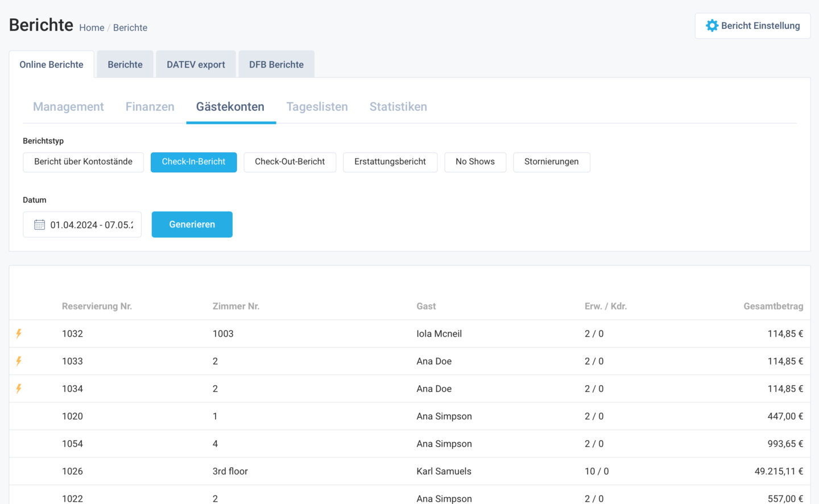Click the gear icon in Bericht Einstellung
The width and height of the screenshot is (819, 504).
[712, 26]
